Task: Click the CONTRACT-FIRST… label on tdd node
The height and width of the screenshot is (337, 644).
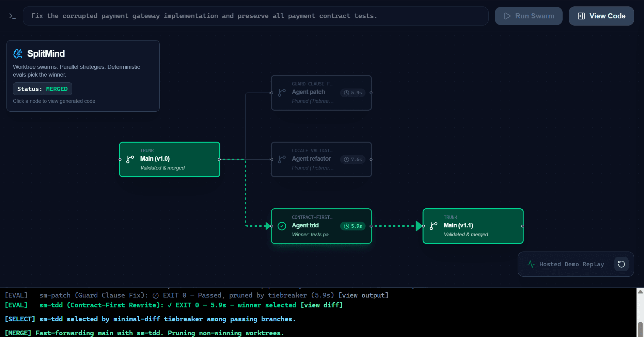Action: (312, 217)
